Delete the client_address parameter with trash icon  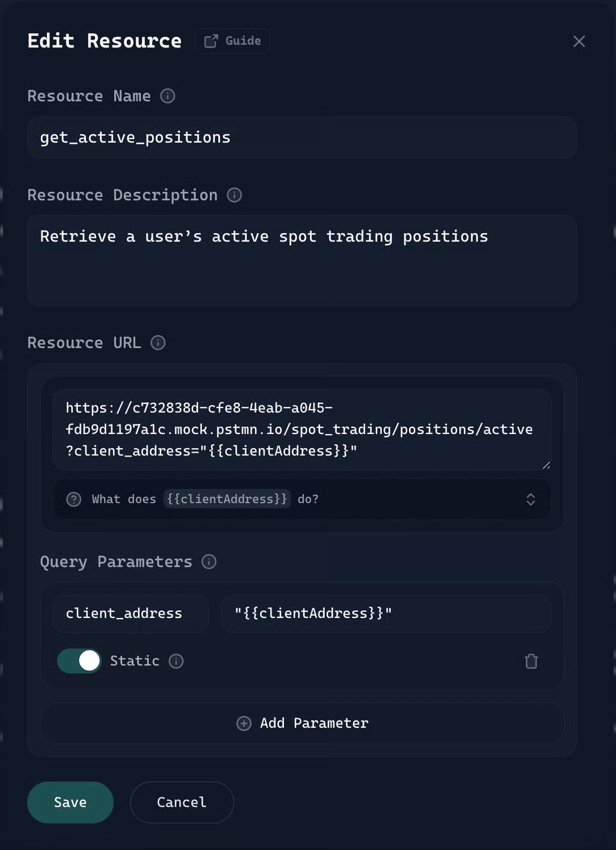click(x=531, y=661)
